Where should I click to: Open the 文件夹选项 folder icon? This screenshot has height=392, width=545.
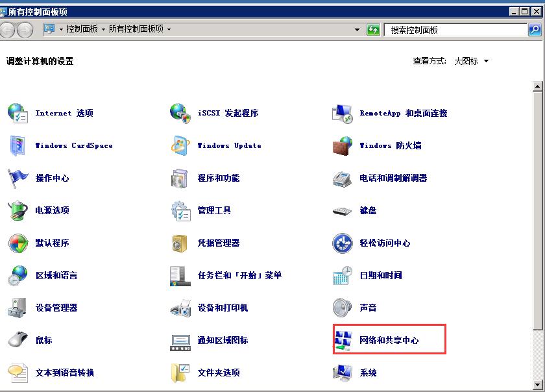[180, 373]
